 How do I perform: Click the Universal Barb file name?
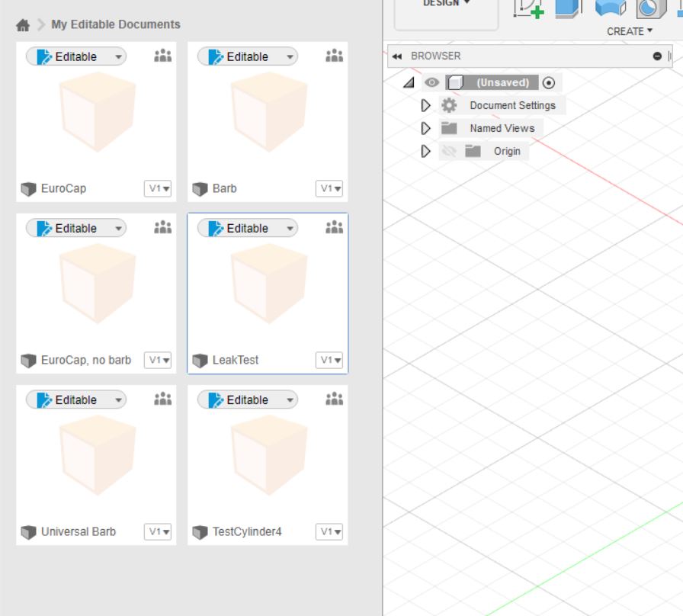(79, 532)
